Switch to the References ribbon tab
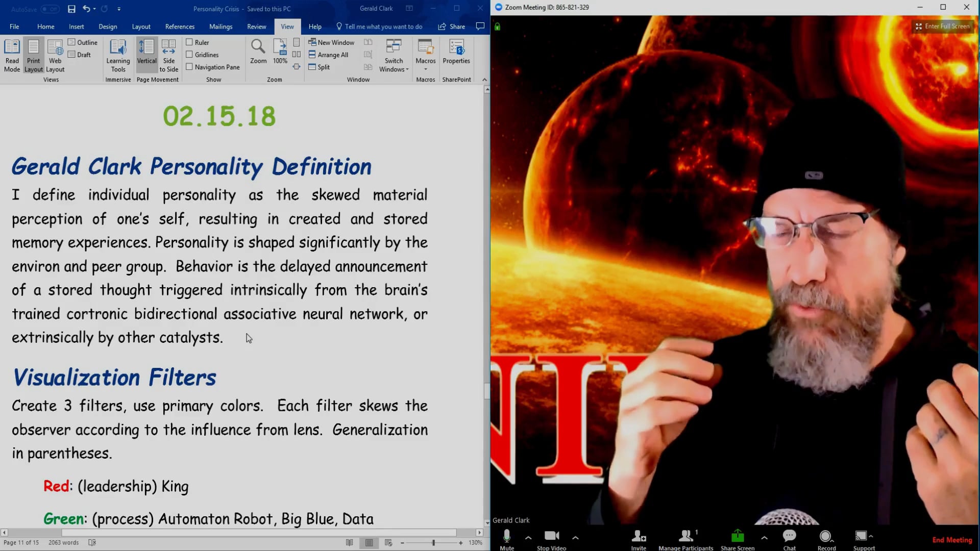980x551 pixels. coord(180,27)
